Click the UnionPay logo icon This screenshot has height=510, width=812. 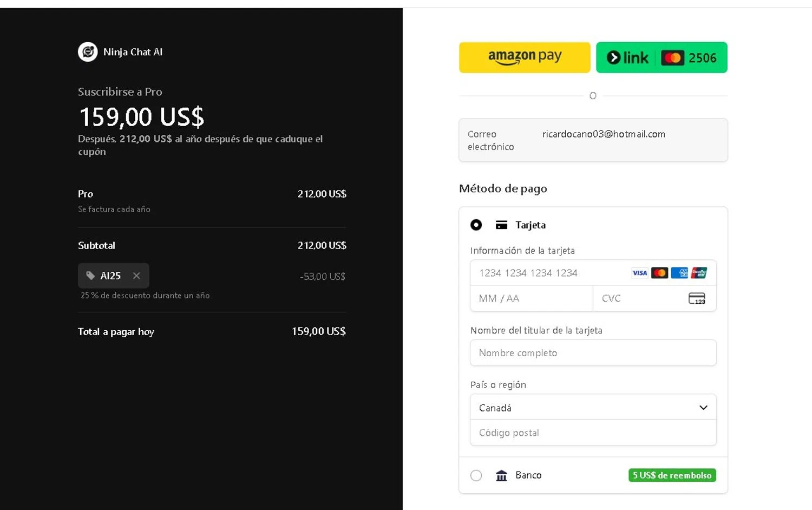click(699, 273)
